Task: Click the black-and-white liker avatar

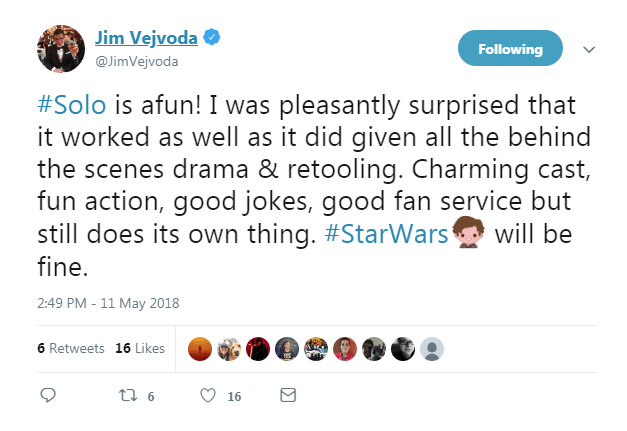Action: tap(403, 348)
